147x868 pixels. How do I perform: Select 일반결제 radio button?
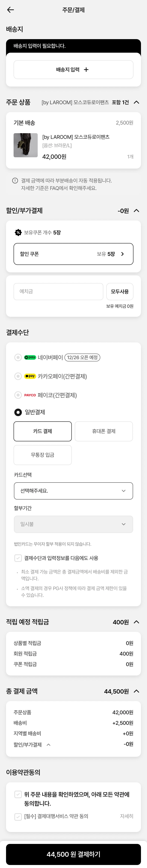pyautogui.click(x=18, y=412)
